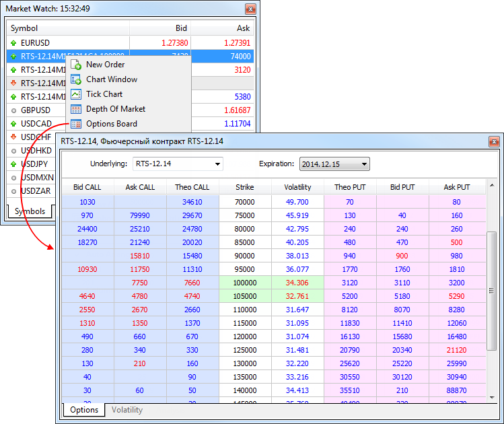This screenshot has height=424, width=504.
Task: Click the Chart Window icon
Action: [x=75, y=79]
